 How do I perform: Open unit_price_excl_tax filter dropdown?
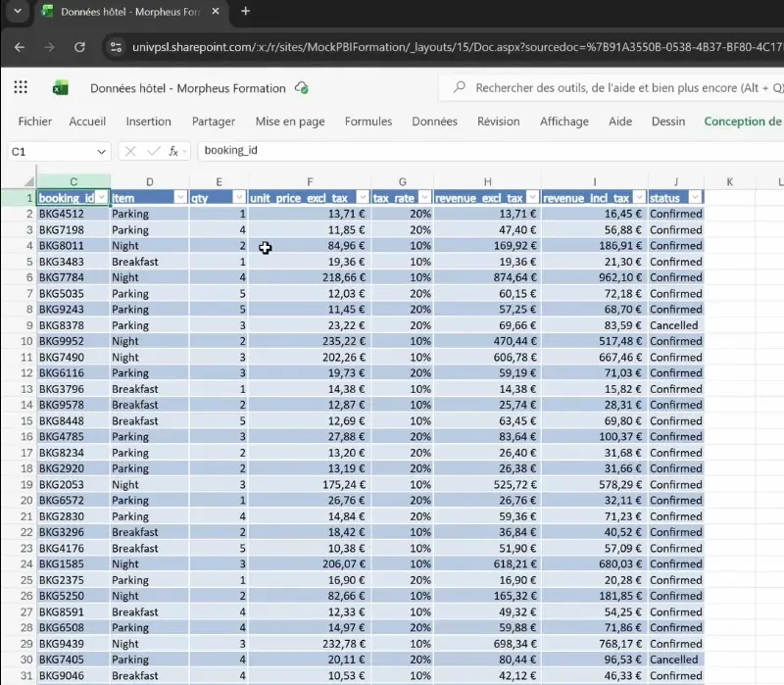click(363, 198)
